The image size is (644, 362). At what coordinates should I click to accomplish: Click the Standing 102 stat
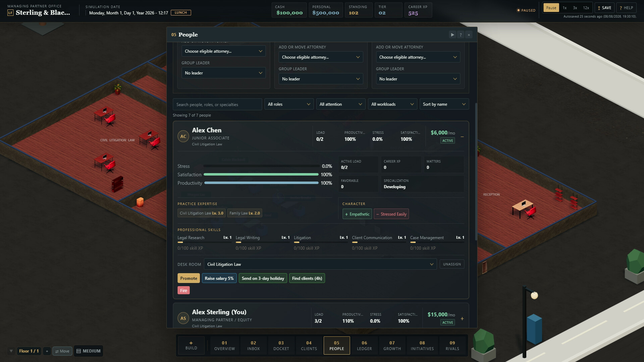click(x=358, y=10)
